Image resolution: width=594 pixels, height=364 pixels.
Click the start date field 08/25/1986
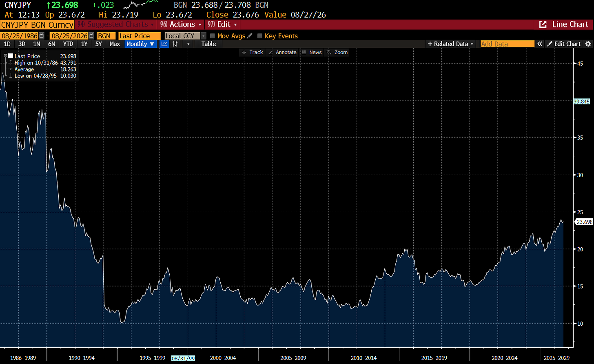[x=19, y=36]
